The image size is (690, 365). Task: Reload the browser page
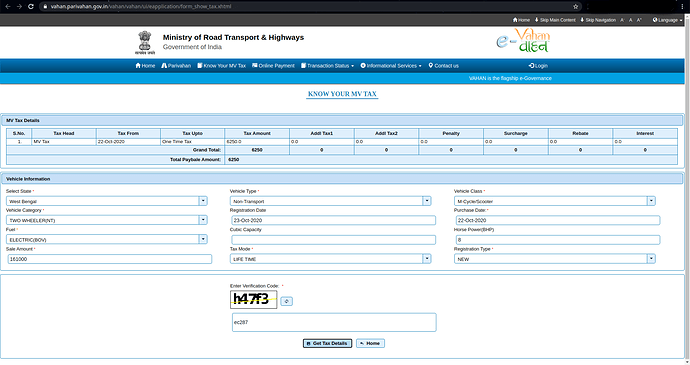[31, 7]
